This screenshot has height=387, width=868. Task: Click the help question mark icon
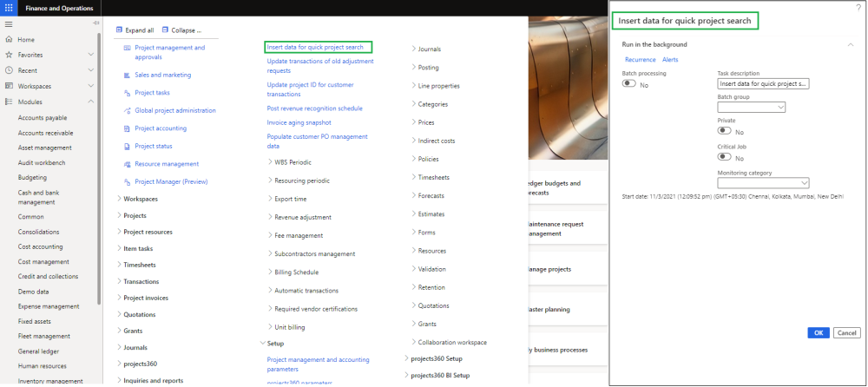pyautogui.click(x=859, y=7)
